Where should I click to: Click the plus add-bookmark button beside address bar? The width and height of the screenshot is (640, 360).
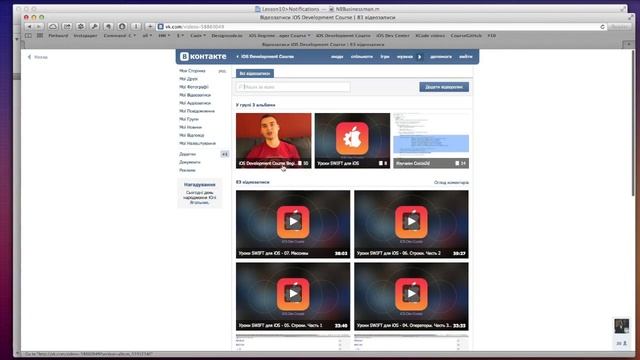[x=150, y=27]
